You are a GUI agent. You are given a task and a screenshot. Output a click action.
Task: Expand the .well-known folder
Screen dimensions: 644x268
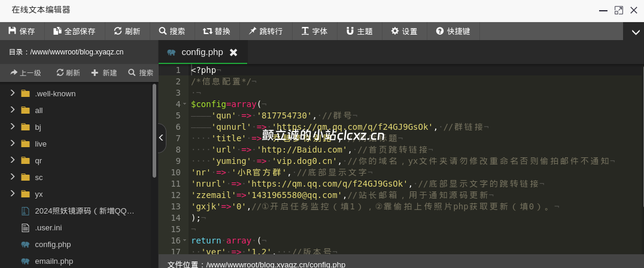tap(12, 93)
